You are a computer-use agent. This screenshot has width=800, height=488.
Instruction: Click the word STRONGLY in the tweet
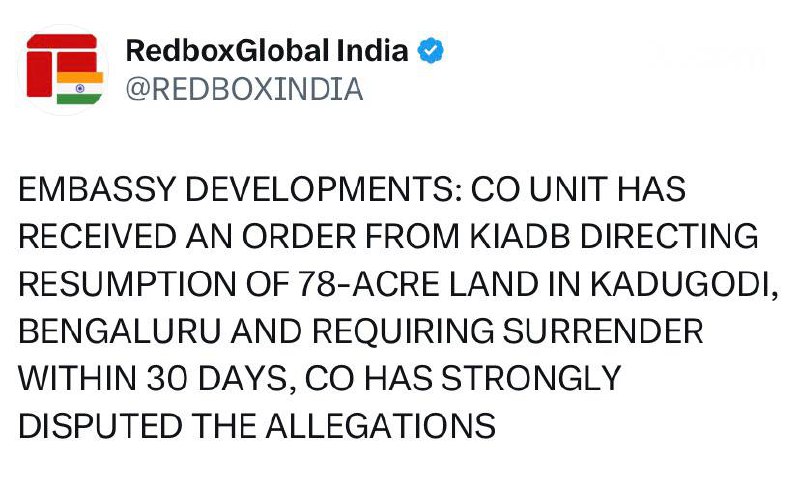[x=531, y=378]
